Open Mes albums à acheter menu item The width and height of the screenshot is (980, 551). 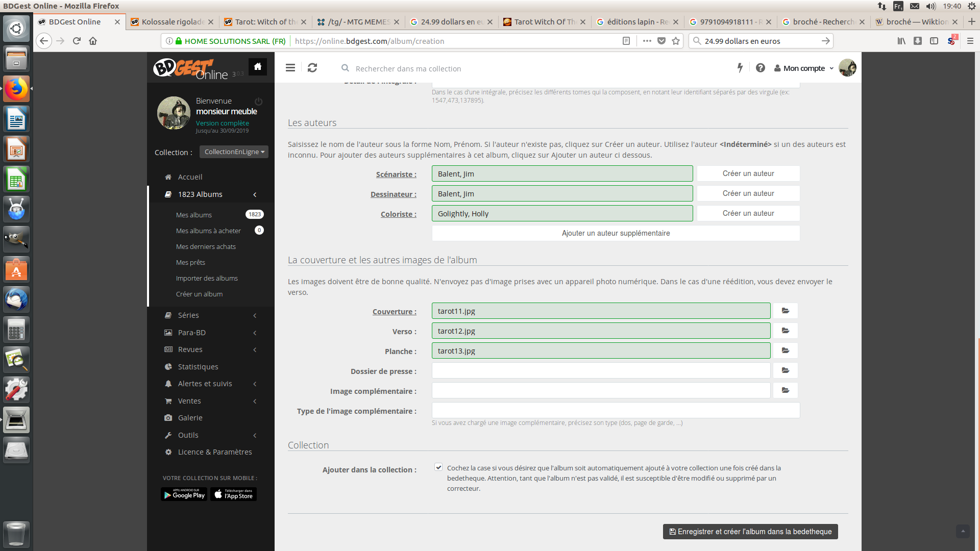(x=208, y=231)
